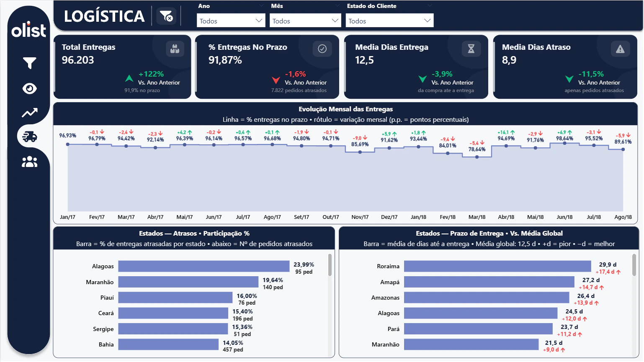Select the Amazonas bar in Prazo de Entrega chart
Viewport: 644px width, 362px height.
click(487, 298)
